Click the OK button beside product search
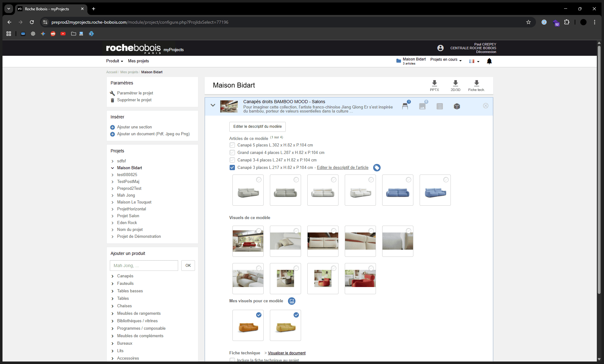 click(188, 266)
